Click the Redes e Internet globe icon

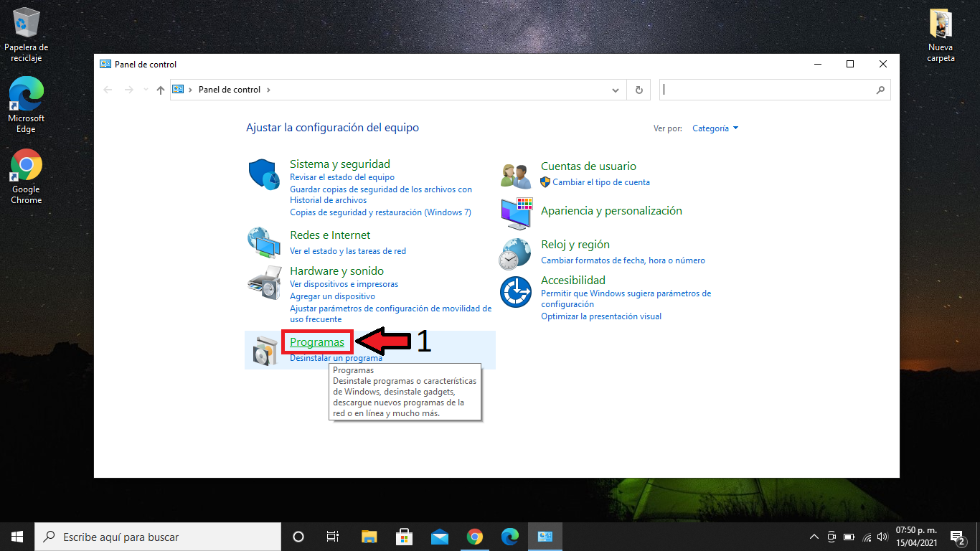tap(263, 243)
